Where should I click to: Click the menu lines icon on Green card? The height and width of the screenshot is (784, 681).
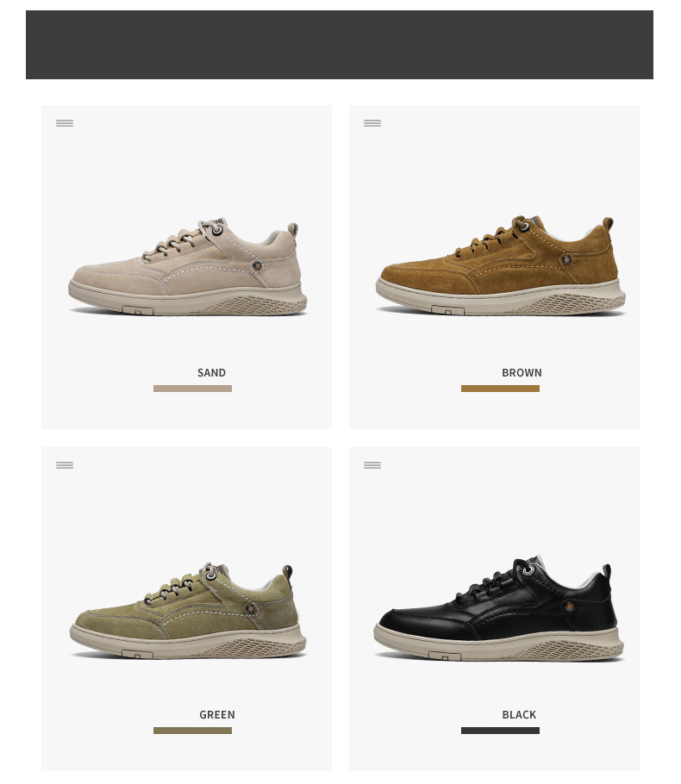click(x=65, y=465)
